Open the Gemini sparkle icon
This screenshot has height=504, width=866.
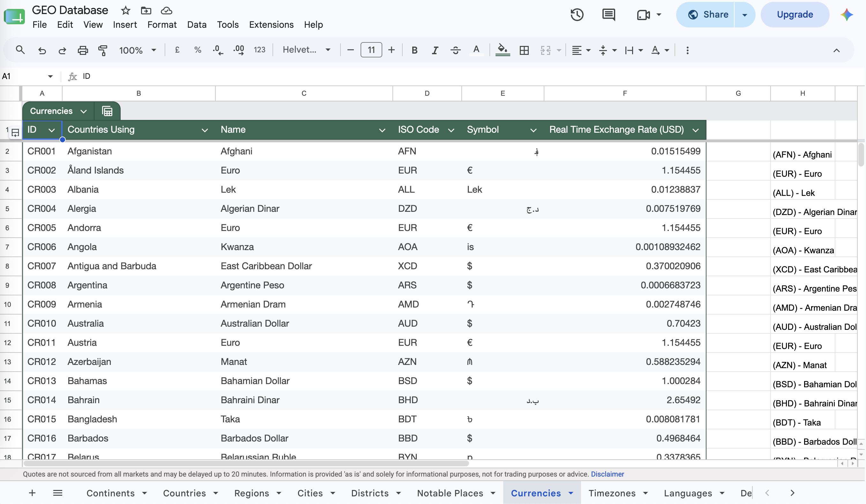click(x=847, y=15)
